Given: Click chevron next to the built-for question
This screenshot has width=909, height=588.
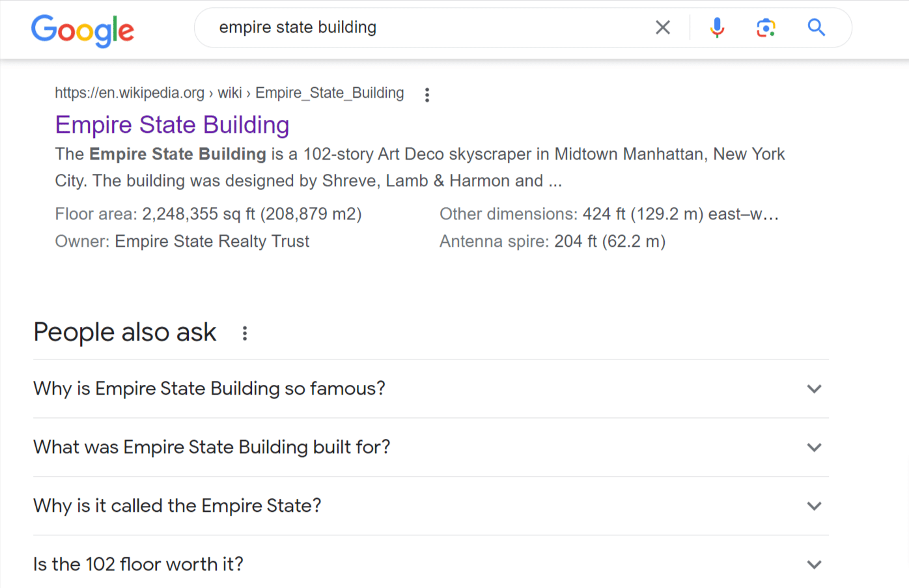Looking at the screenshot, I should (x=814, y=447).
